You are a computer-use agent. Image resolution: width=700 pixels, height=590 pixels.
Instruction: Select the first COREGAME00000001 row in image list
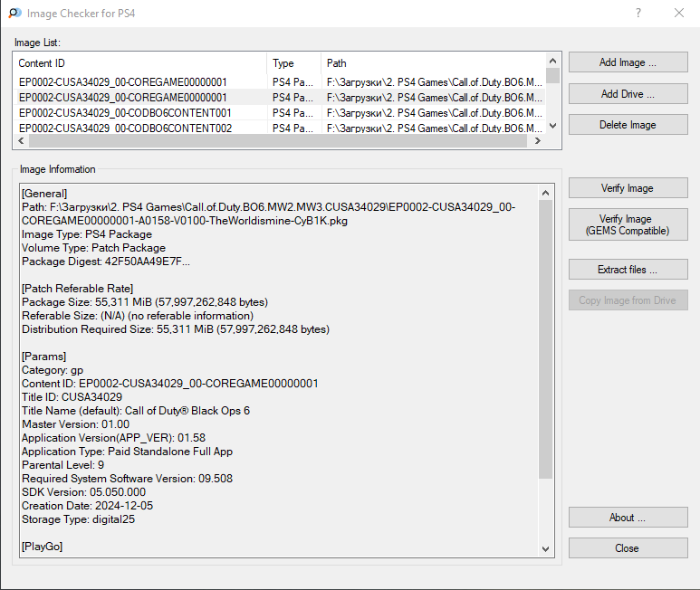[x=280, y=82]
